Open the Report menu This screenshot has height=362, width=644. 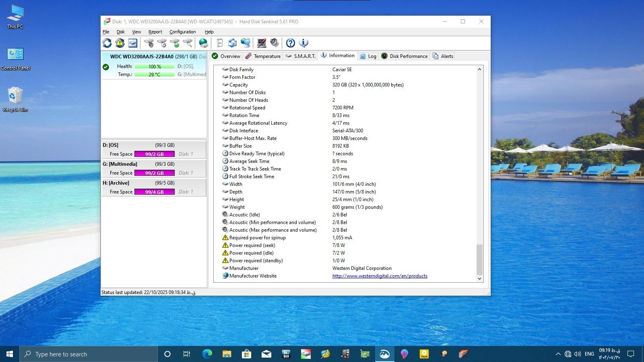point(155,32)
